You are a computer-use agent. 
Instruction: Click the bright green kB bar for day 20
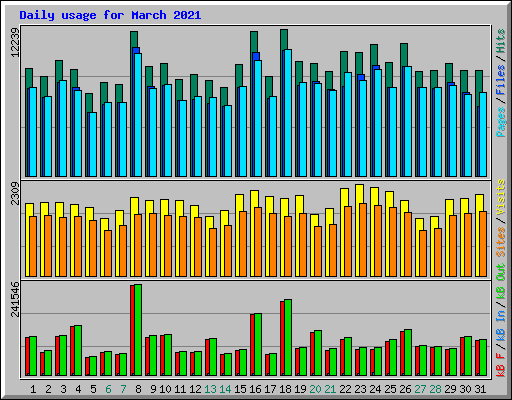(x=318, y=353)
